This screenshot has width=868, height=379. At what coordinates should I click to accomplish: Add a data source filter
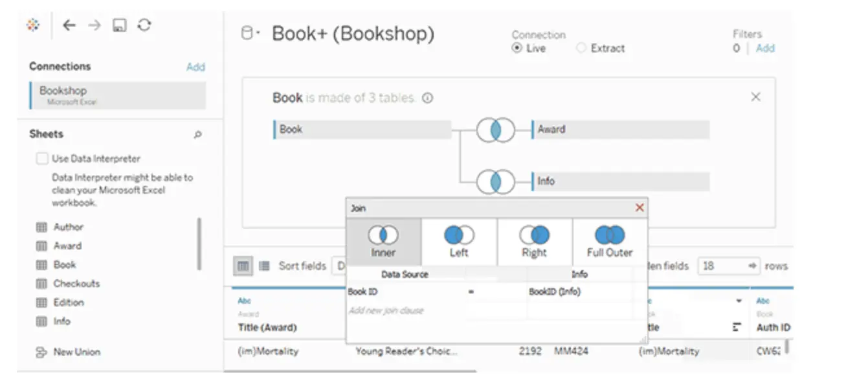pos(765,49)
